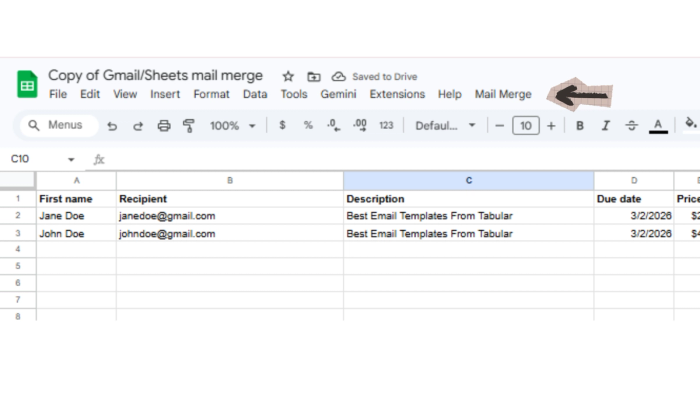Open the Gemini menu

pyautogui.click(x=338, y=94)
